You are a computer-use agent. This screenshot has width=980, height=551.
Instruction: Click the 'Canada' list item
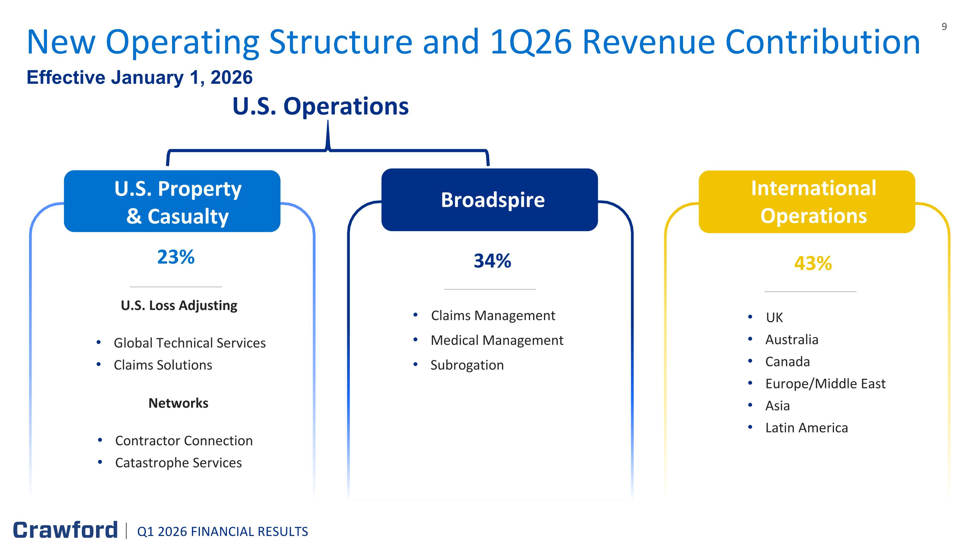pos(788,362)
